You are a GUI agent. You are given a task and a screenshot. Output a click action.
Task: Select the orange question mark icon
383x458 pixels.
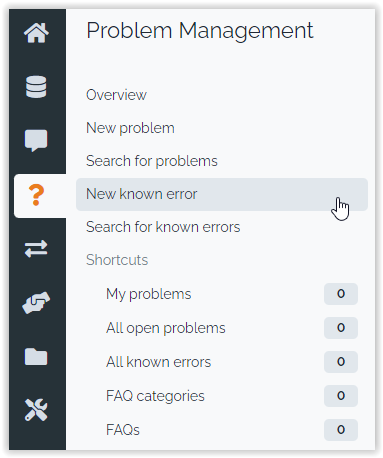coord(36,195)
